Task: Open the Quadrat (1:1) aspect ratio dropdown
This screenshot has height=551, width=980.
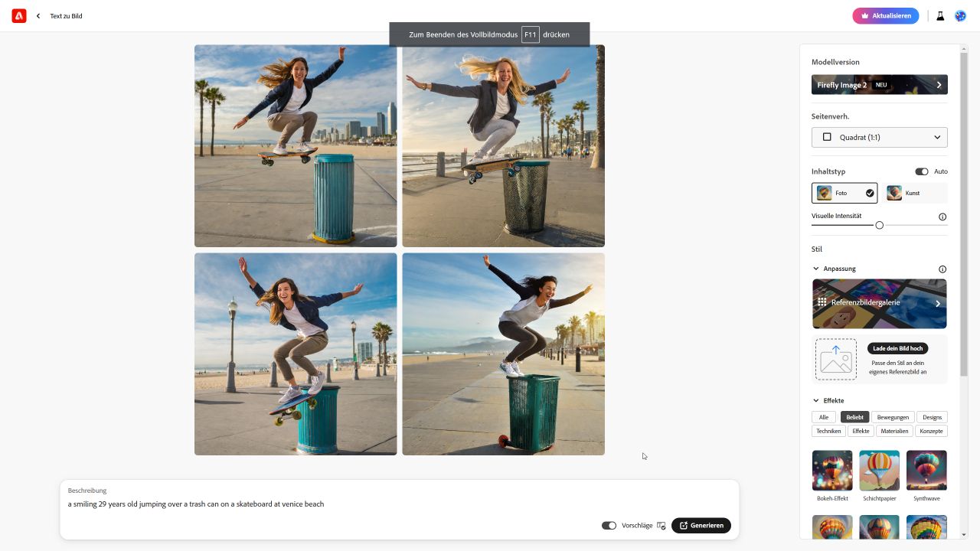Action: [880, 137]
